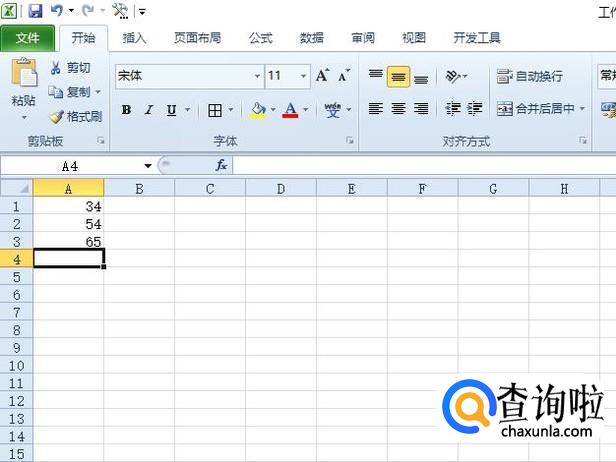Viewport: 616px width, 462px height.
Task: Click the Save icon in quick access toolbar
Action: point(35,11)
